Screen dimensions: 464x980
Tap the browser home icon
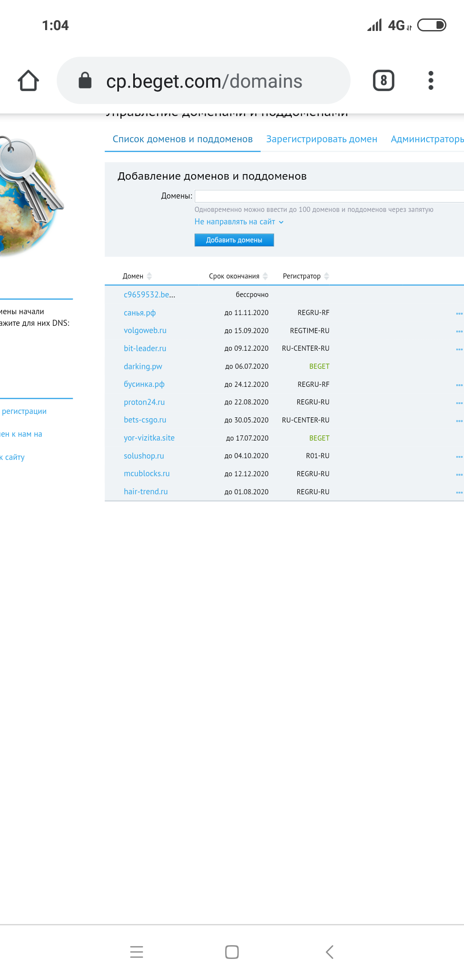(x=28, y=81)
